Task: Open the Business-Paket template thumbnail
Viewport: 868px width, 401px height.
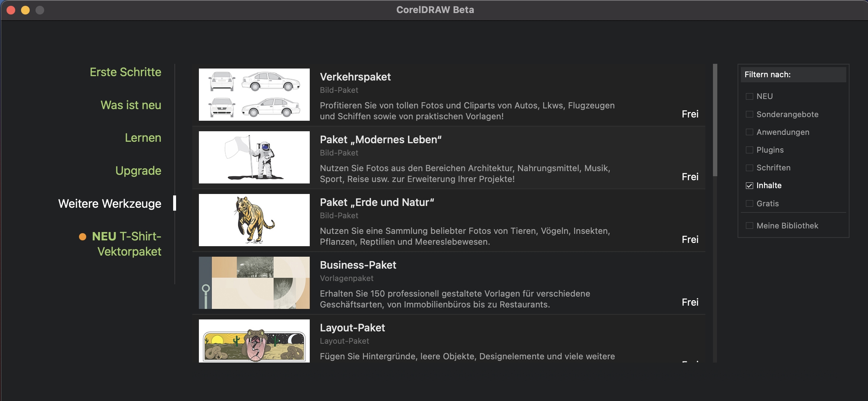Action: pyautogui.click(x=254, y=283)
